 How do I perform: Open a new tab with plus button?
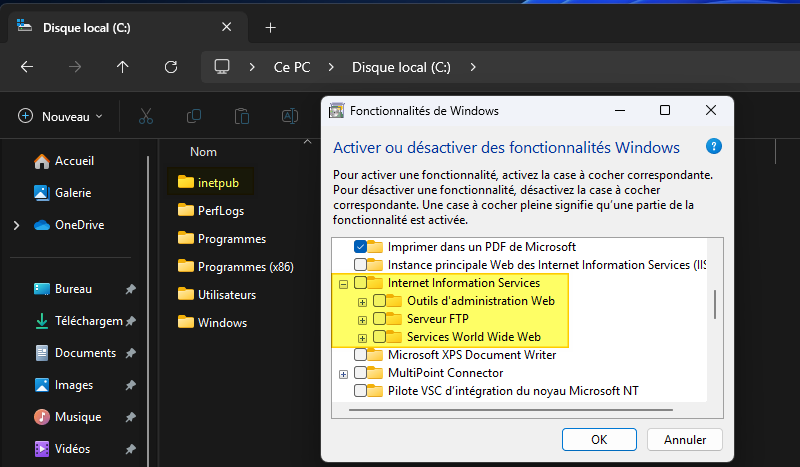click(270, 27)
